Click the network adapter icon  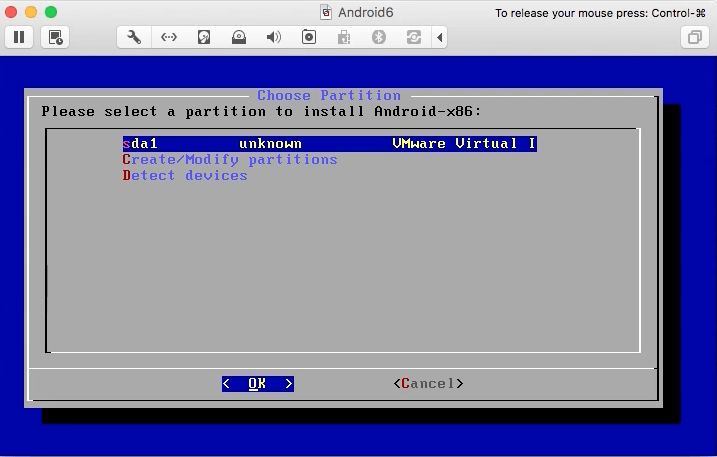[x=169, y=37]
